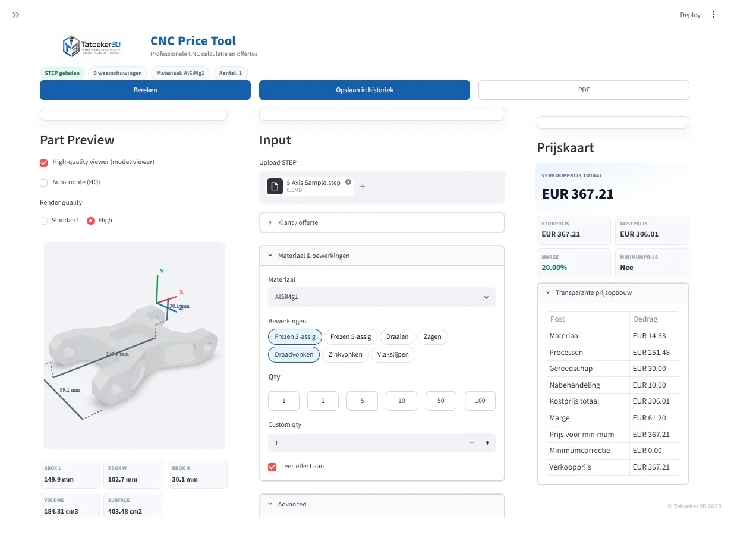
Task: Click the STEP geladen status badge
Action: coord(62,73)
